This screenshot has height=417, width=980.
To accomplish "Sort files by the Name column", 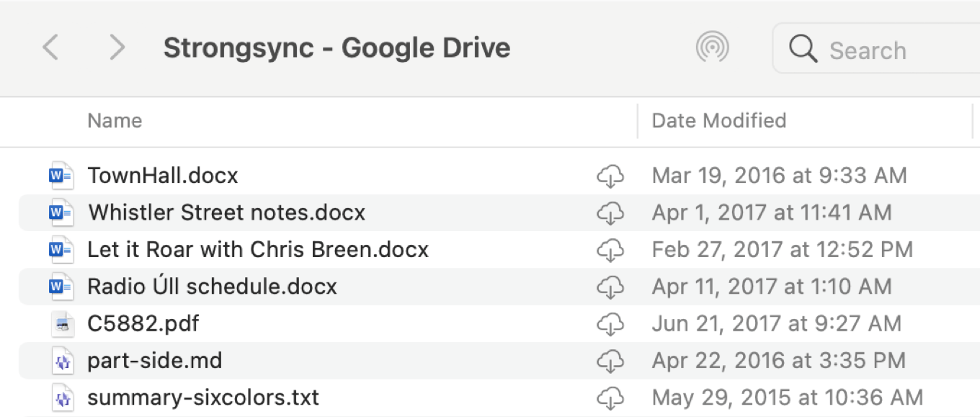I will point(115,120).
